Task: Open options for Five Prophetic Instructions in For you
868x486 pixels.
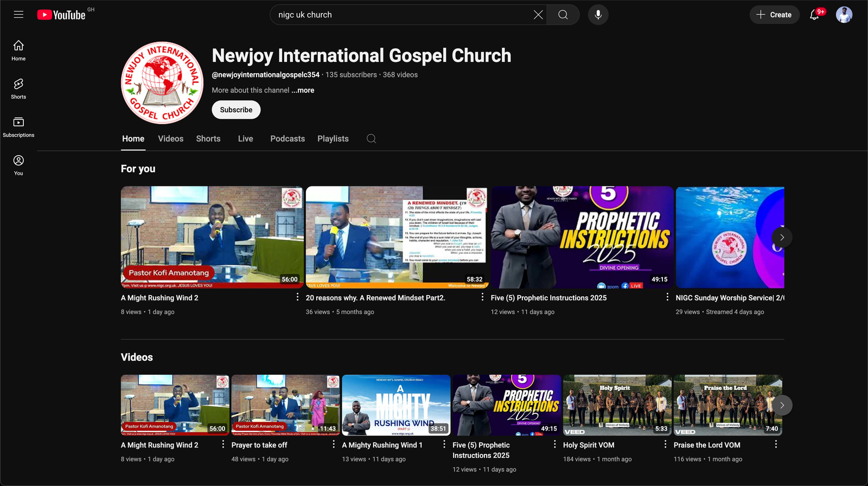Action: (667, 297)
